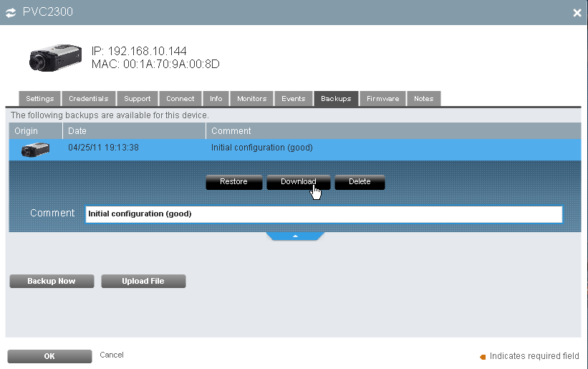Screen dimensions: 588x369
Task: Restore the selected backup
Action: click(234, 182)
